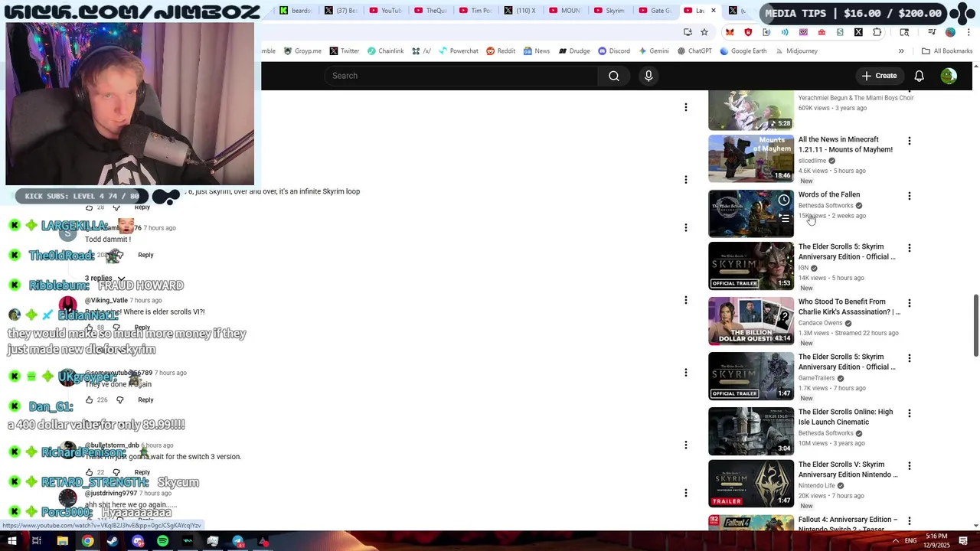Click the YouTube page vertical scrollbar
The image size is (980, 551).
point(975,325)
